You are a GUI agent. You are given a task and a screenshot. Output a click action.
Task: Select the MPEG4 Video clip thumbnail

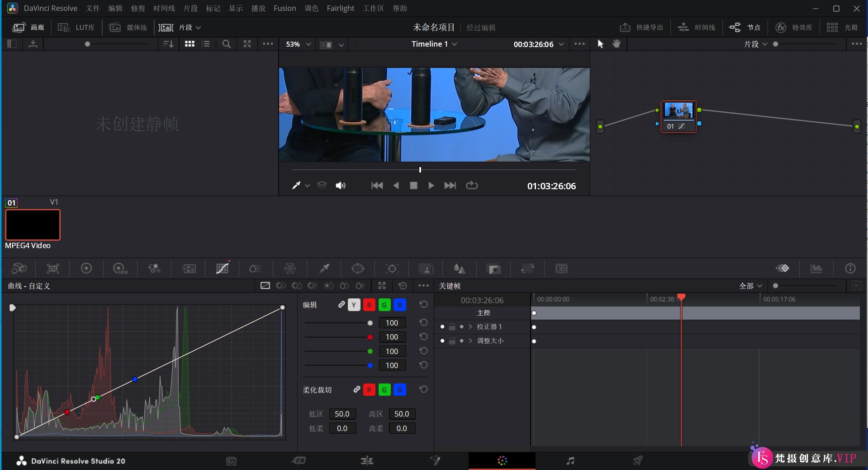click(x=33, y=225)
